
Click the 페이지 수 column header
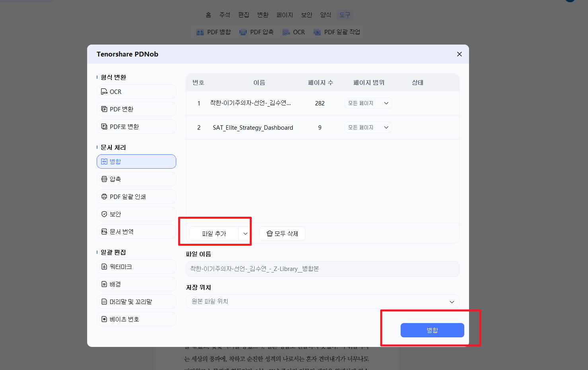point(321,82)
